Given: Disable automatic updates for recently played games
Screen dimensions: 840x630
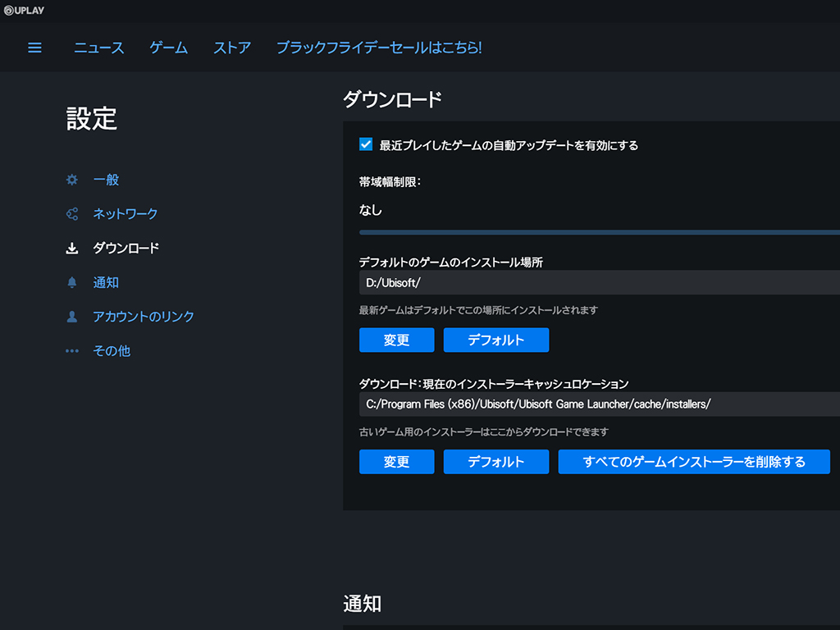Looking at the screenshot, I should (x=366, y=144).
